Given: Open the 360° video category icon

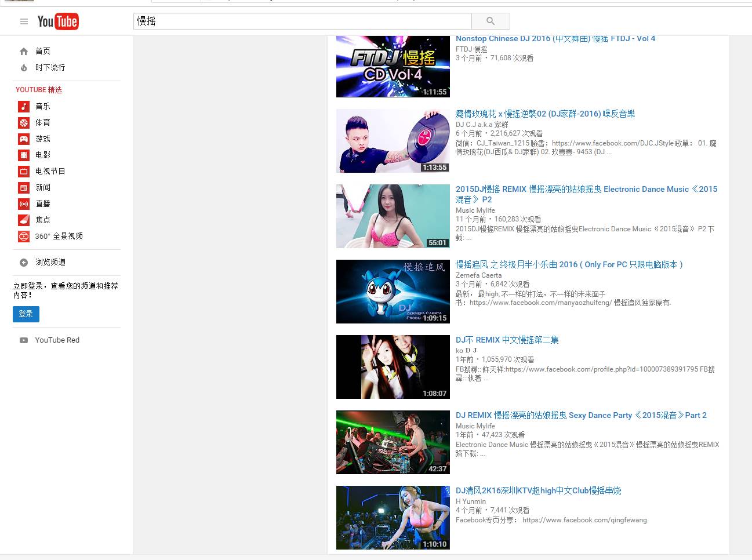Looking at the screenshot, I should pos(24,236).
